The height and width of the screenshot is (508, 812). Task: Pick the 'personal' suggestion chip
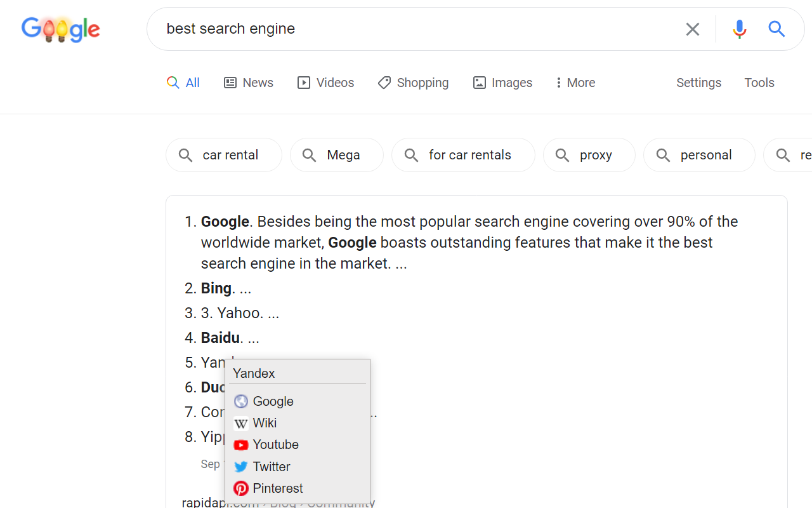699,155
